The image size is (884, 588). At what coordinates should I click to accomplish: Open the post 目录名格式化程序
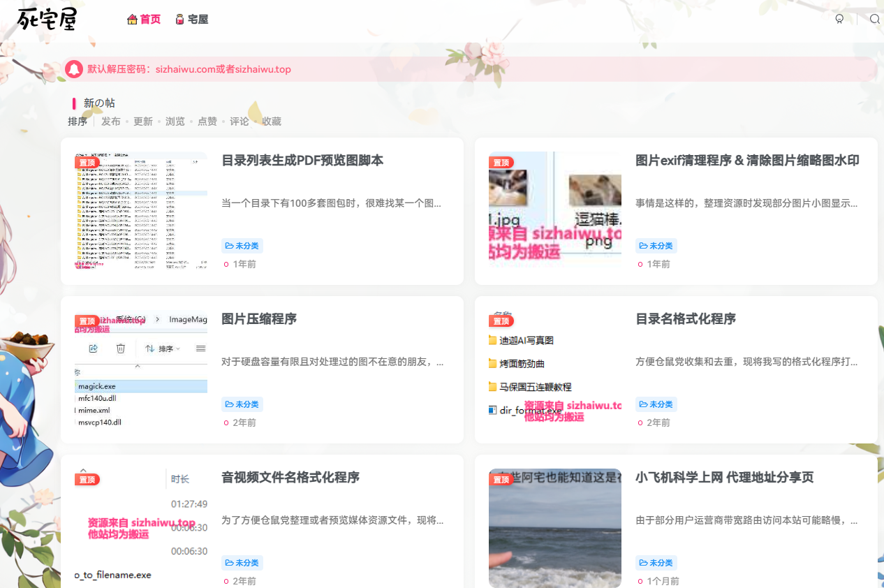(686, 319)
